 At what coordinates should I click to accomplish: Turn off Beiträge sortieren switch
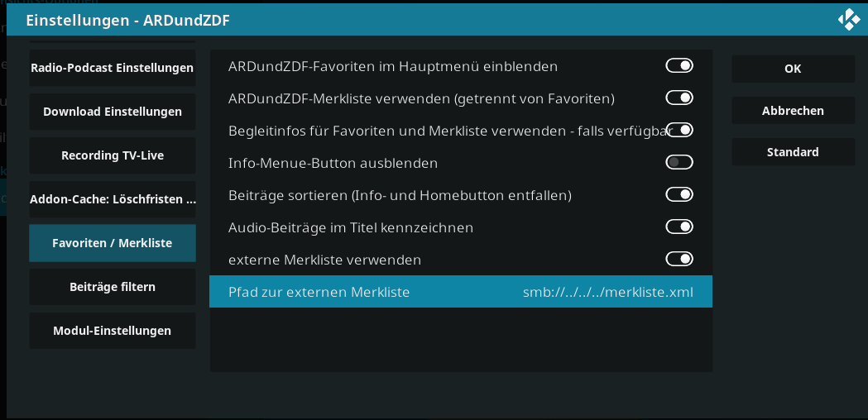click(x=679, y=194)
